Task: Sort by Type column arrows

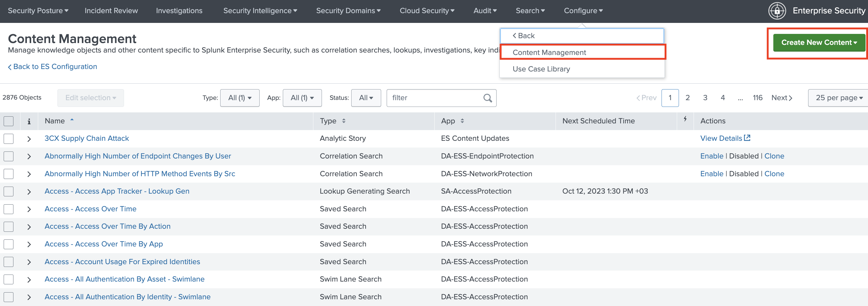Action: pyautogui.click(x=343, y=121)
